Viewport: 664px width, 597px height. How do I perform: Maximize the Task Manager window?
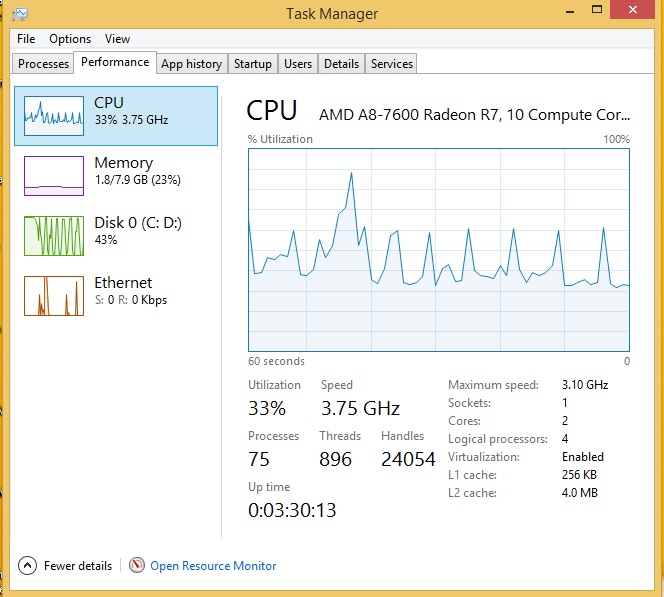(x=597, y=10)
